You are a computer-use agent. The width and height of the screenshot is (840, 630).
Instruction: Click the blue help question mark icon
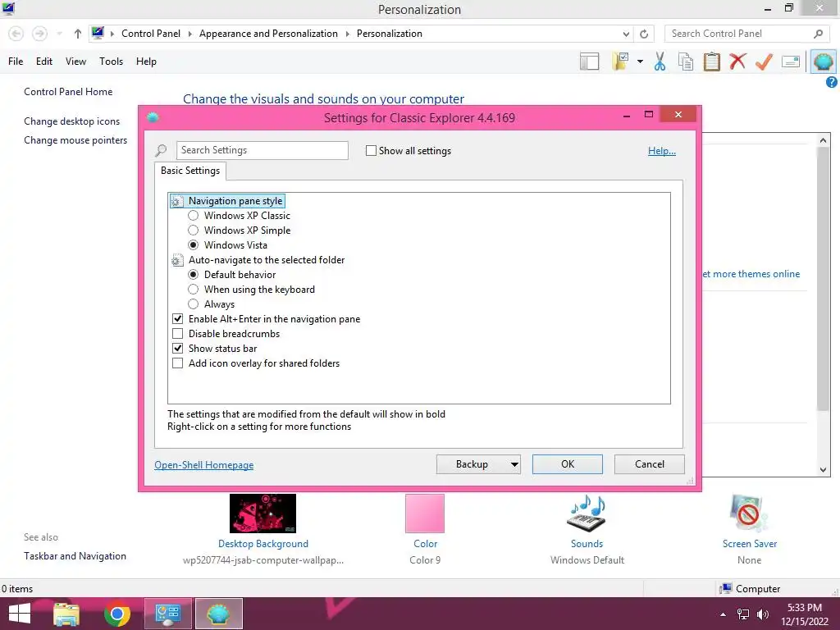coord(832,82)
